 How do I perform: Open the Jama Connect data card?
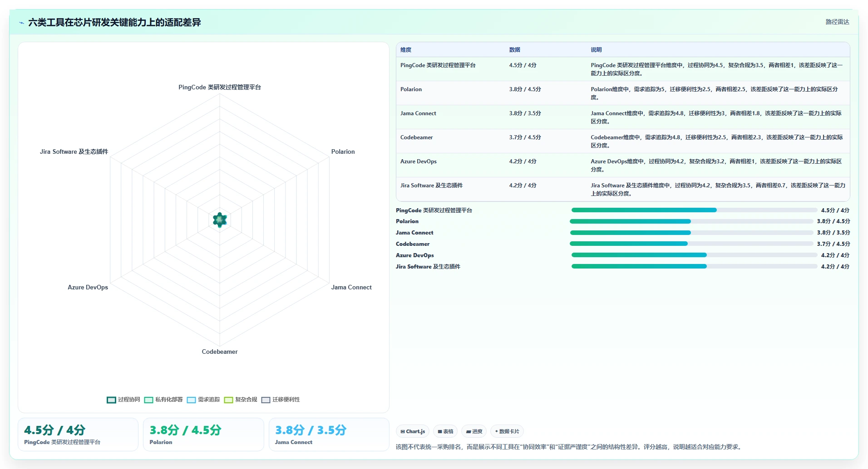coord(329,435)
